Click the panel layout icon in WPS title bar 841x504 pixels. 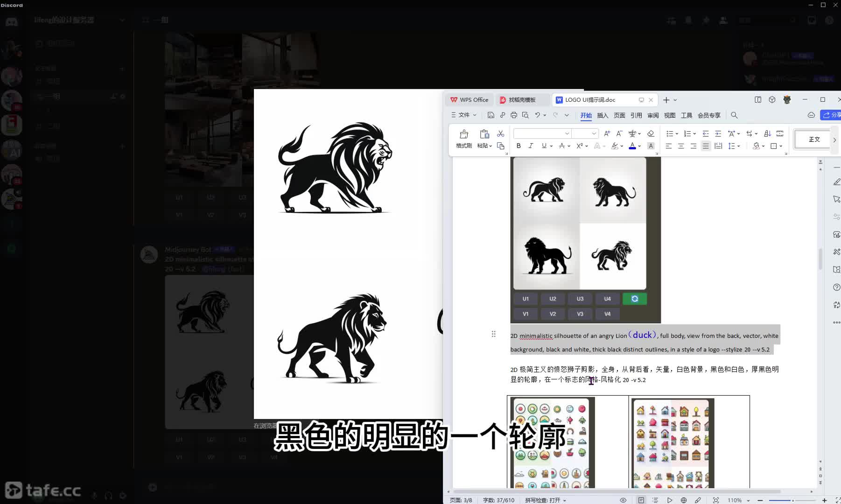[758, 100]
